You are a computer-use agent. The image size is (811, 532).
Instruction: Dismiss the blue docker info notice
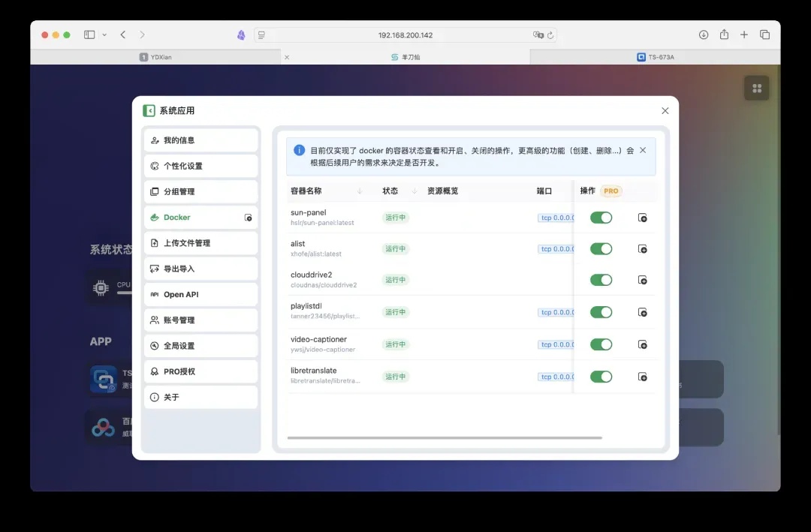pos(643,150)
